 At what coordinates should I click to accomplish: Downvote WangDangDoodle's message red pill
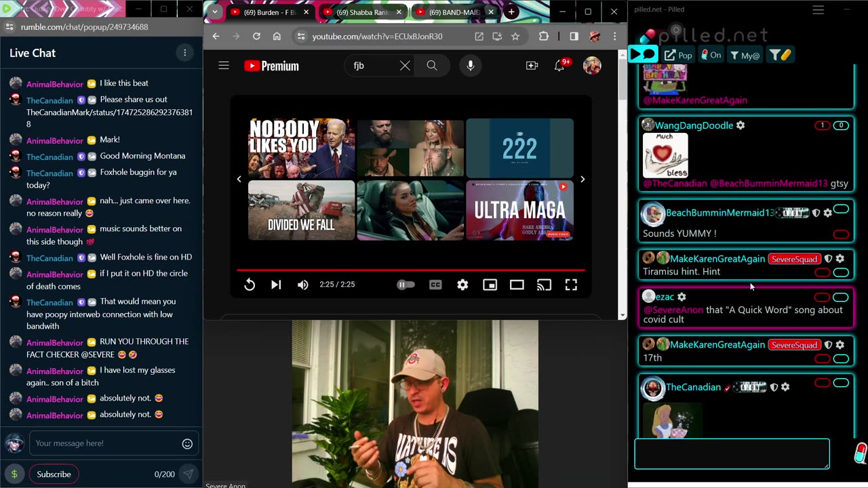[x=822, y=125]
